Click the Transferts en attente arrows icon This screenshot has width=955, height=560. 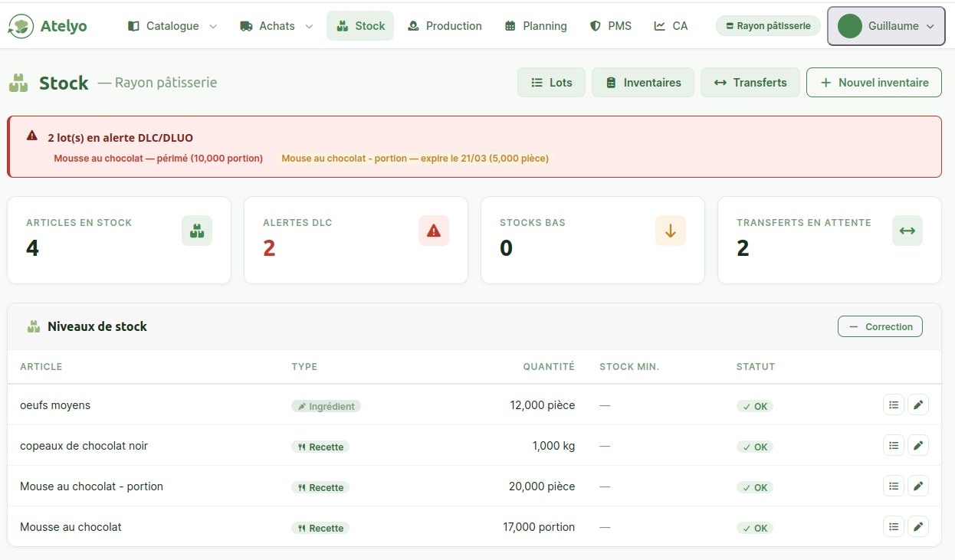907,231
